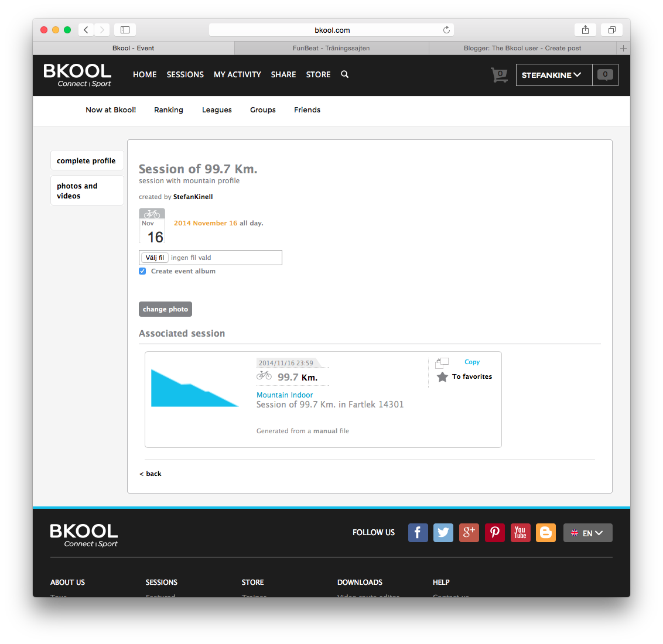Click the Välj fil file button
663x644 pixels.
point(155,258)
